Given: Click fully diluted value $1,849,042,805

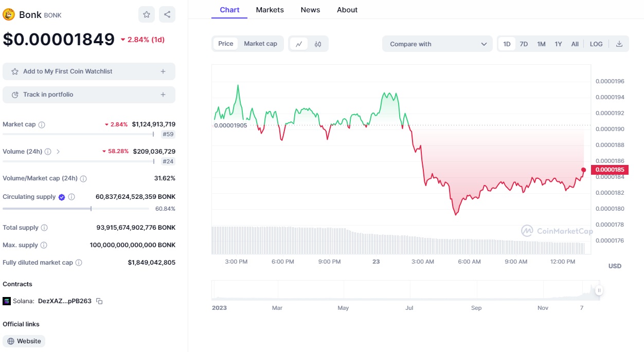Looking at the screenshot, I should coord(152,263).
